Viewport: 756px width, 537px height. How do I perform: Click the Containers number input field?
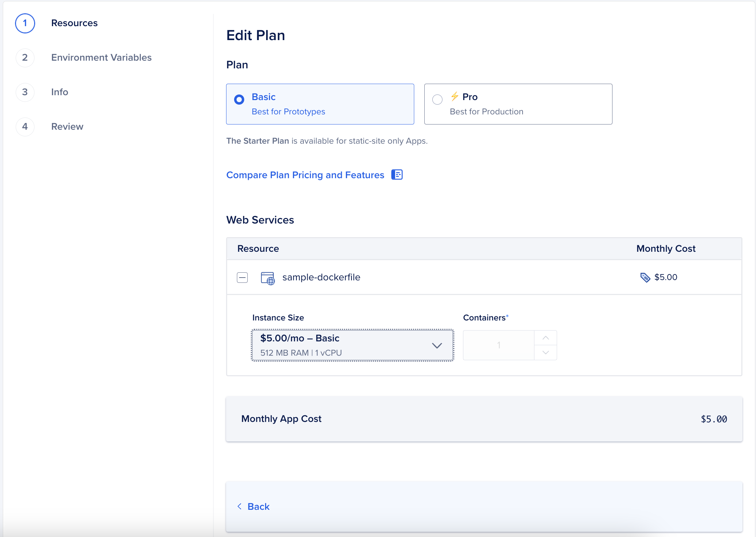click(x=499, y=345)
